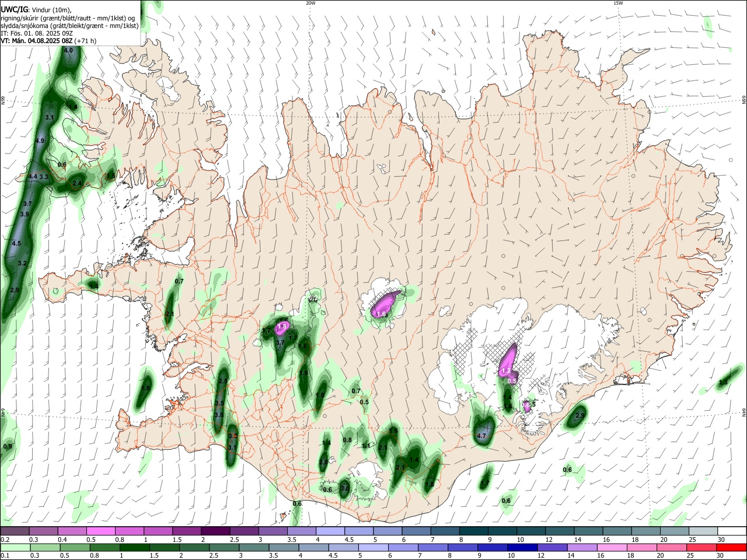Click the '15W' longitude label
This screenshot has height=560, width=747.
pyautogui.click(x=618, y=3)
